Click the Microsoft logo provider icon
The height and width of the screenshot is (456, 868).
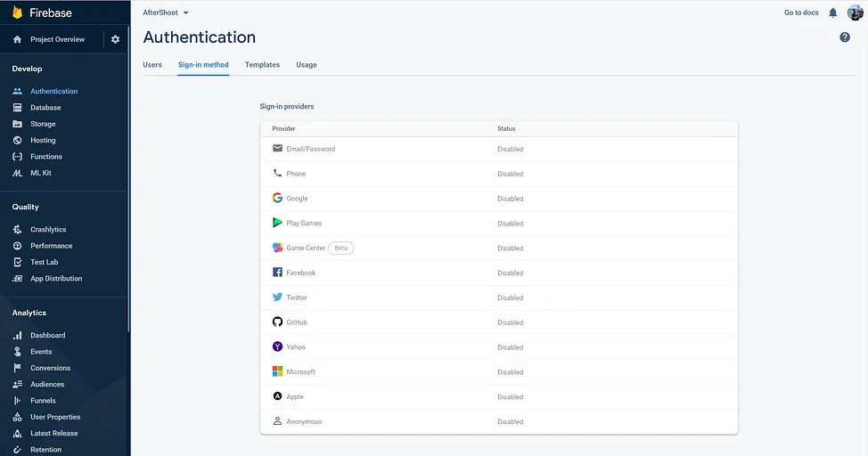click(277, 371)
